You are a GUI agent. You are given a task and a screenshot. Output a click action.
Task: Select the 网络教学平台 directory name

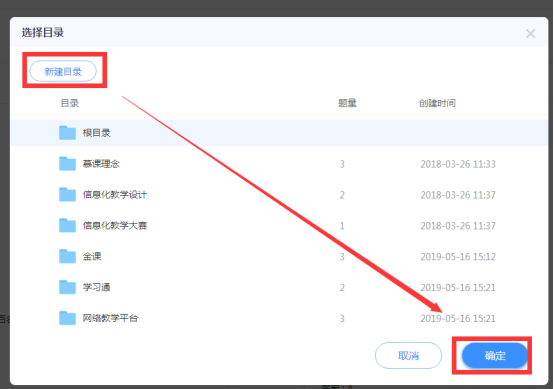coord(110,318)
